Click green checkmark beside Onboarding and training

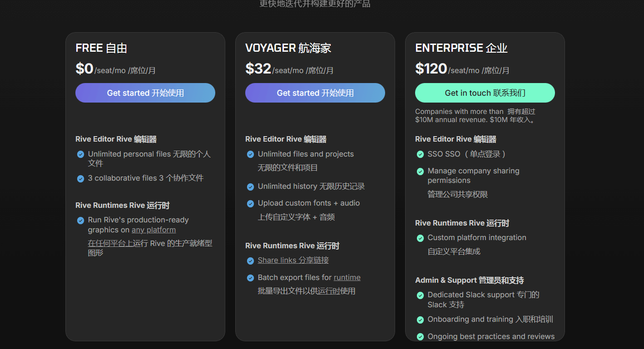click(420, 320)
